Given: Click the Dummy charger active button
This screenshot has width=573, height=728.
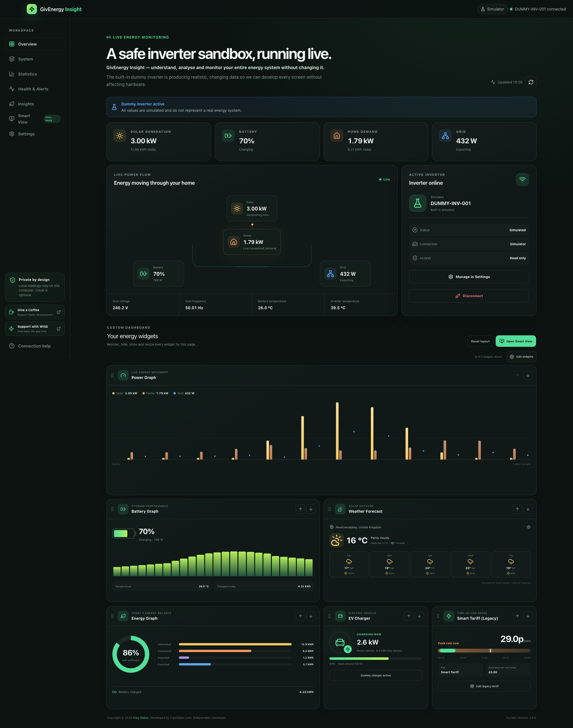Looking at the screenshot, I should (376, 675).
